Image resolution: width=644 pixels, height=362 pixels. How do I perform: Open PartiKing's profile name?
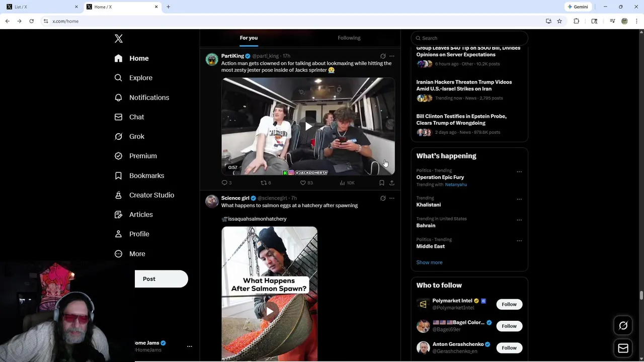click(232, 56)
